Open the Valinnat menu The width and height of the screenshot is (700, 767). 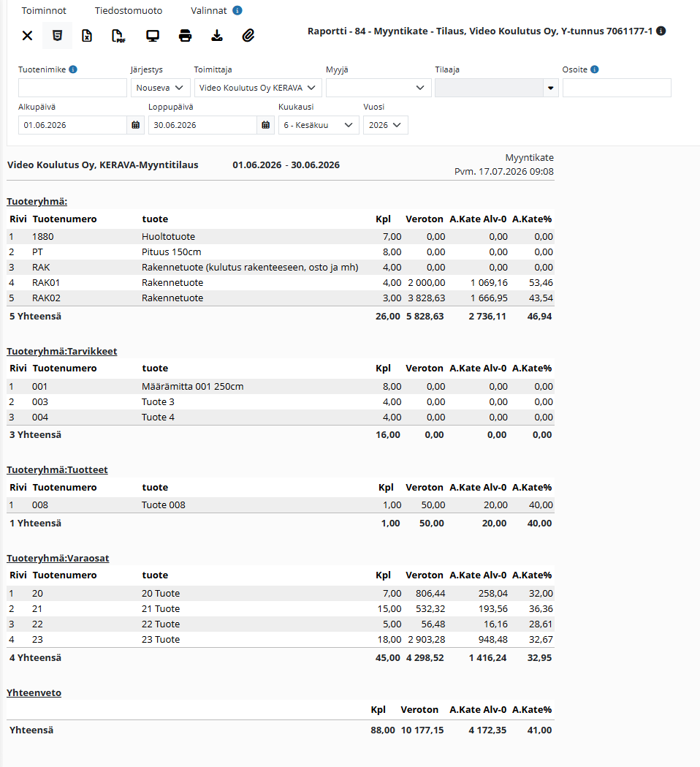[209, 11]
